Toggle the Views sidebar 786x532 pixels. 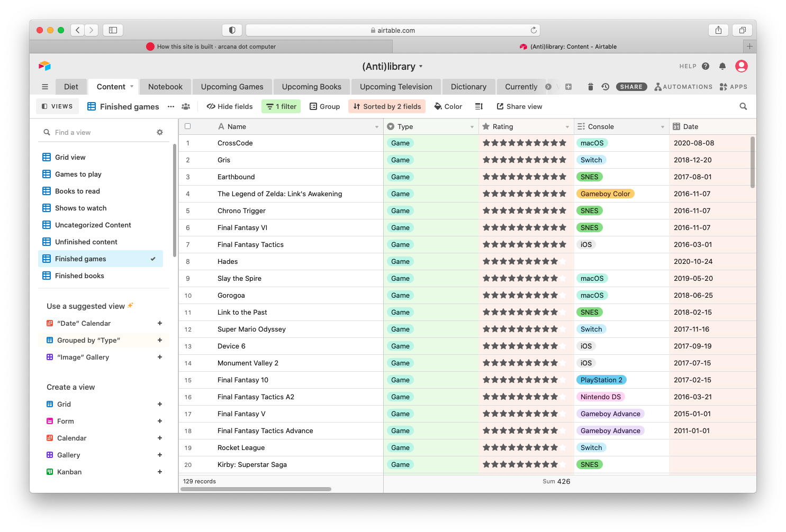57,106
